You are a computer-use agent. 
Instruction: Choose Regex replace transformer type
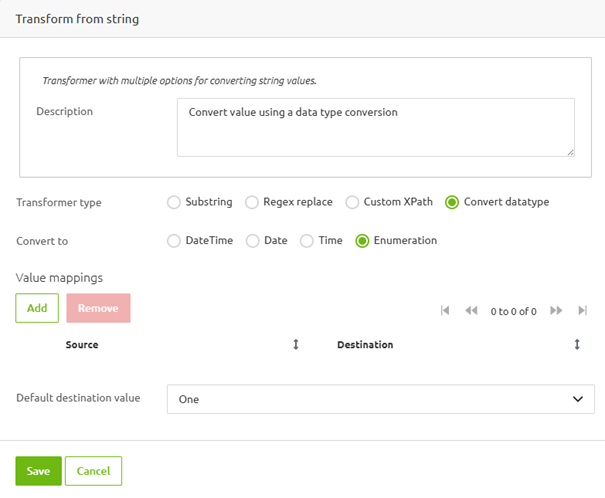pos(252,202)
